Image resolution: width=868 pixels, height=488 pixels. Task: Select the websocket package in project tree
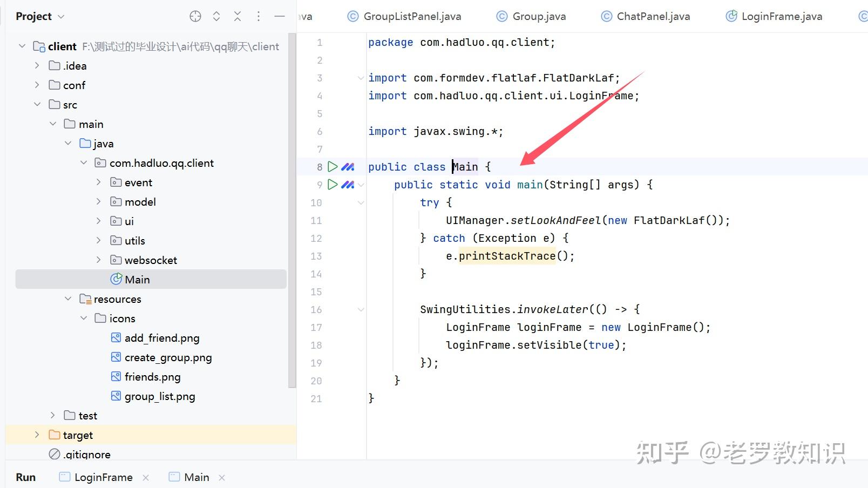coord(151,260)
